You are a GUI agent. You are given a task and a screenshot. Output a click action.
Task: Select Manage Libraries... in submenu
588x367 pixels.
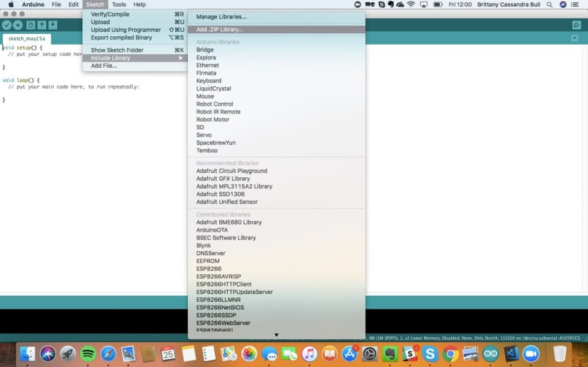click(277, 17)
